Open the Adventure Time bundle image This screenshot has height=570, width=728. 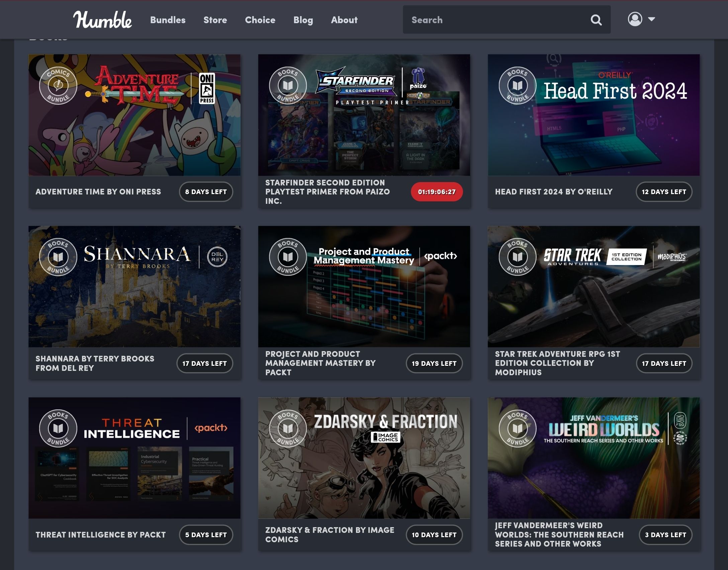pyautogui.click(x=134, y=115)
